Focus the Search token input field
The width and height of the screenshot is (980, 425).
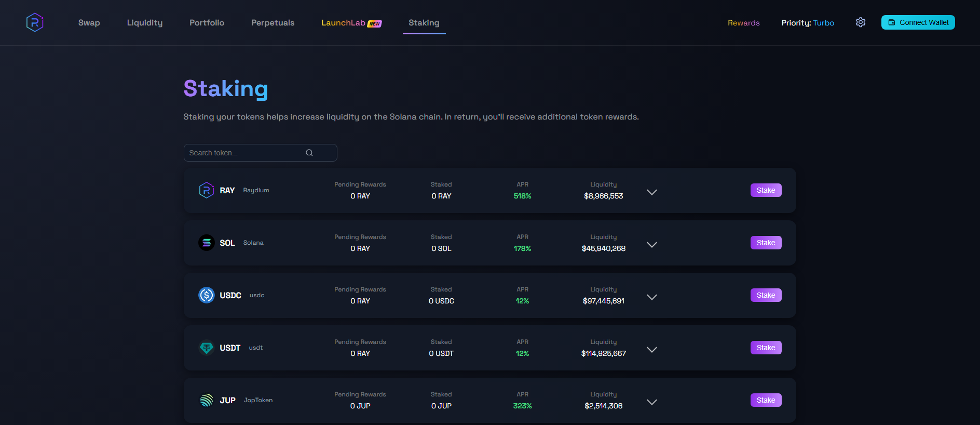pos(260,153)
